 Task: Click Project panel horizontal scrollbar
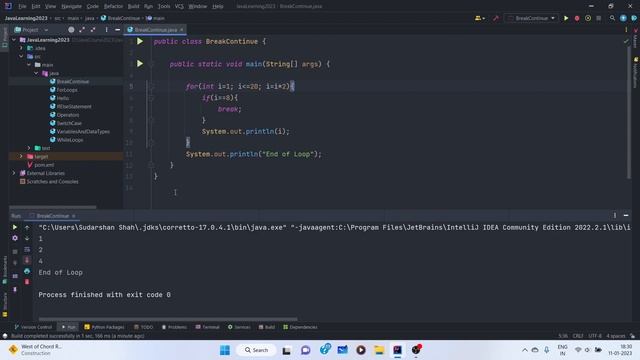point(53,207)
